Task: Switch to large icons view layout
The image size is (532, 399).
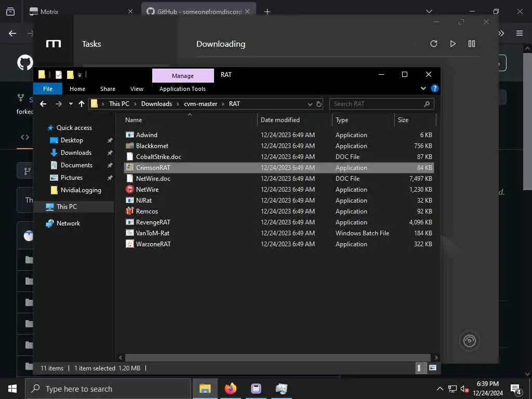Action: point(433,368)
